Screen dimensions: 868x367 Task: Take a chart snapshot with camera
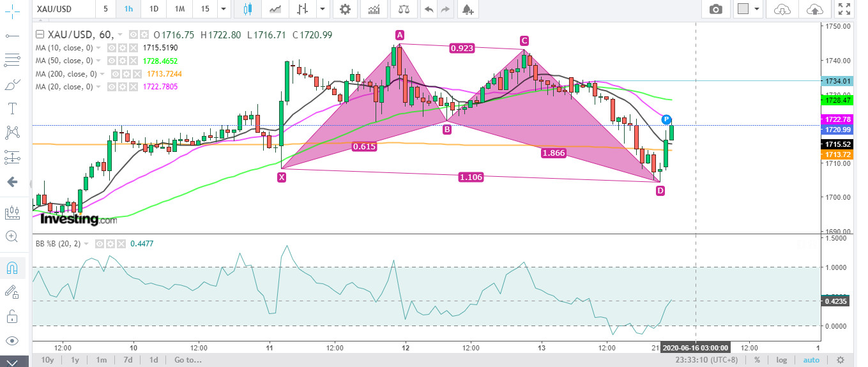[716, 9]
